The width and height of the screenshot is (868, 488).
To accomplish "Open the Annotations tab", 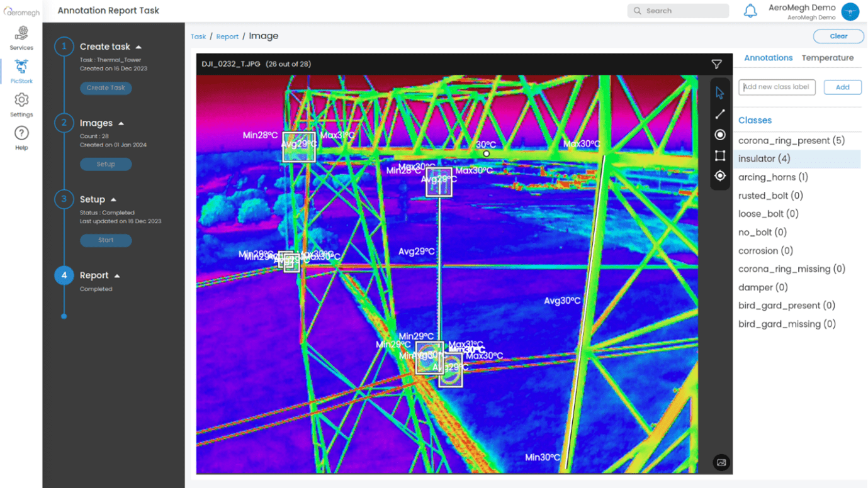I will point(768,58).
